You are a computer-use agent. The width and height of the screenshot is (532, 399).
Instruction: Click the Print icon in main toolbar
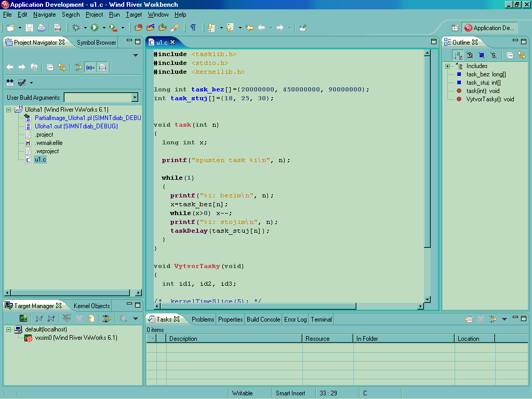coord(41,28)
